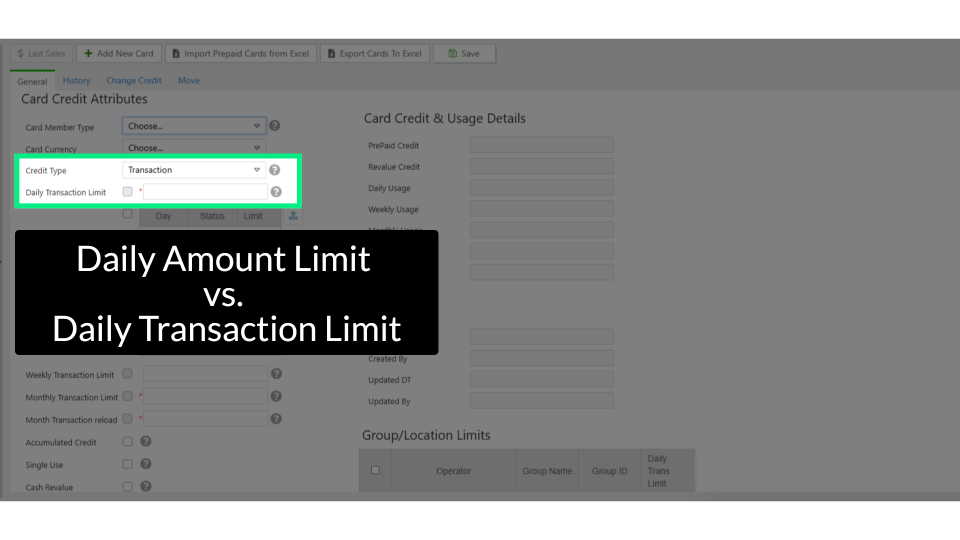This screenshot has width=960, height=540.
Task: Click help icon next to Single Use
Action: [146, 464]
